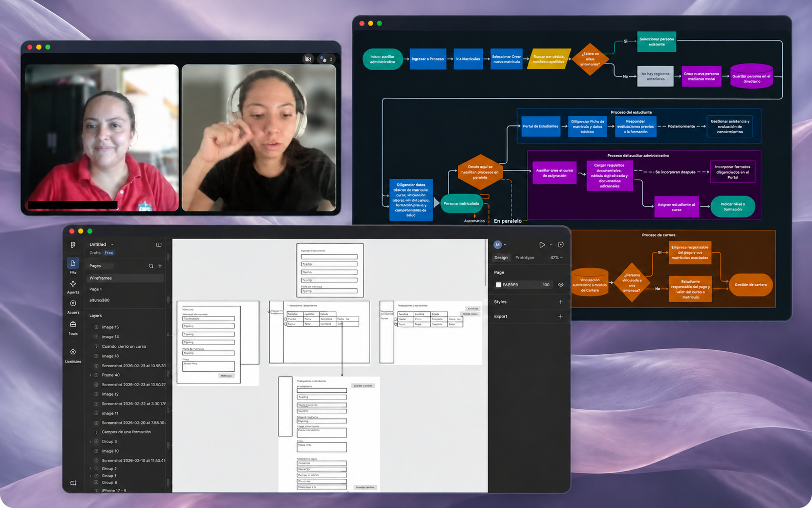812x508 pixels.
Task: Edit the EAE9E9 hex color field
Action: click(x=518, y=285)
